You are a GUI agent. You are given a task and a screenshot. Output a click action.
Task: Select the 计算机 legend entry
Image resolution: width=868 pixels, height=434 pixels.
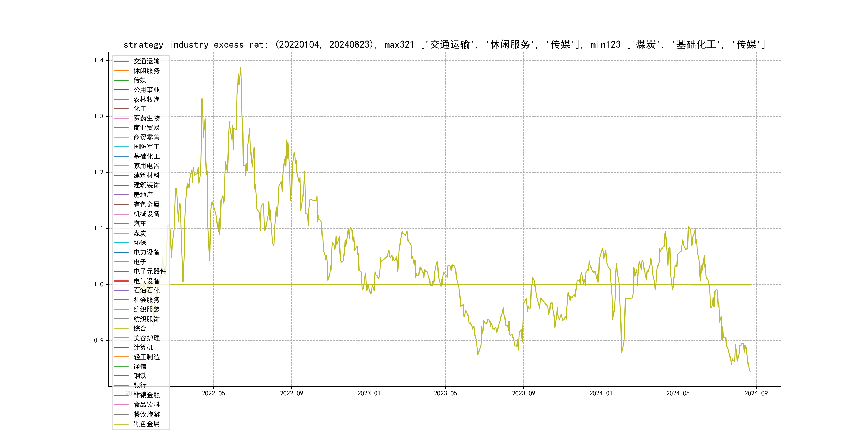143,347
